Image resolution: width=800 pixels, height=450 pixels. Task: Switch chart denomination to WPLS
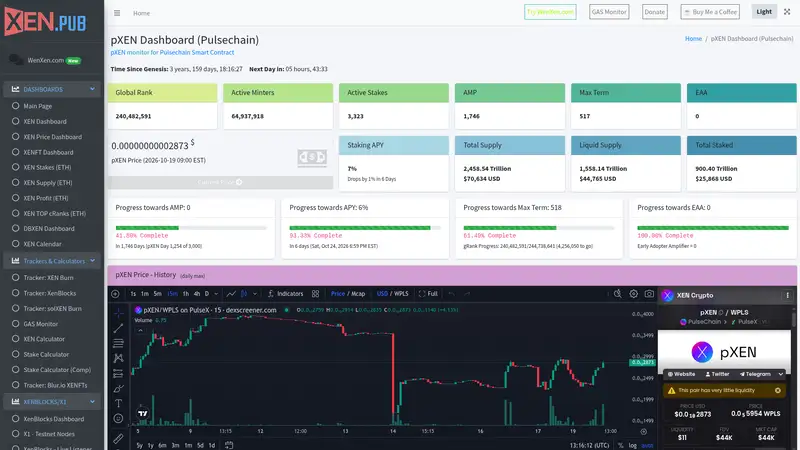click(x=401, y=294)
